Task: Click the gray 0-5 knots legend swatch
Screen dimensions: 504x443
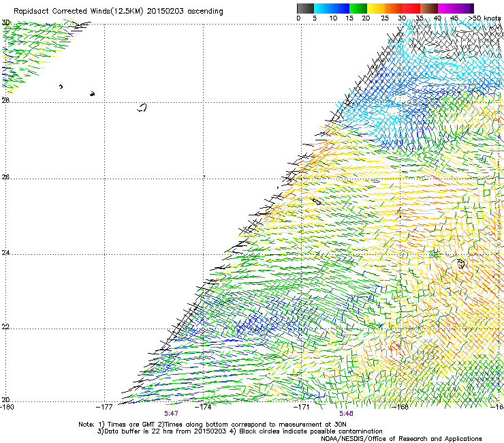Action: [305, 8]
